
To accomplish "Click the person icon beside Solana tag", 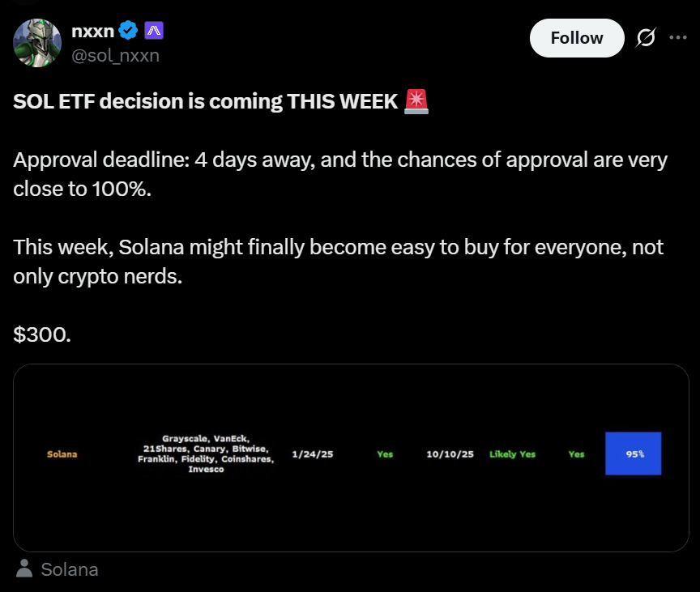I will [25, 569].
